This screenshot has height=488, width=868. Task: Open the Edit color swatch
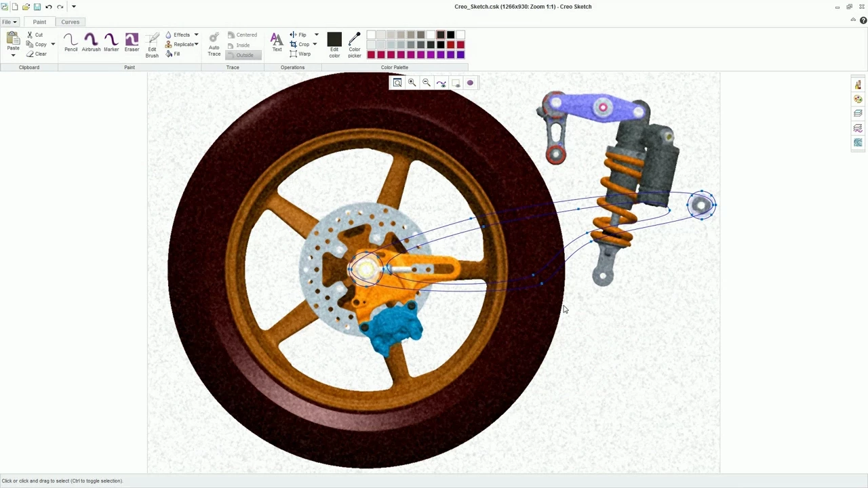(334, 45)
